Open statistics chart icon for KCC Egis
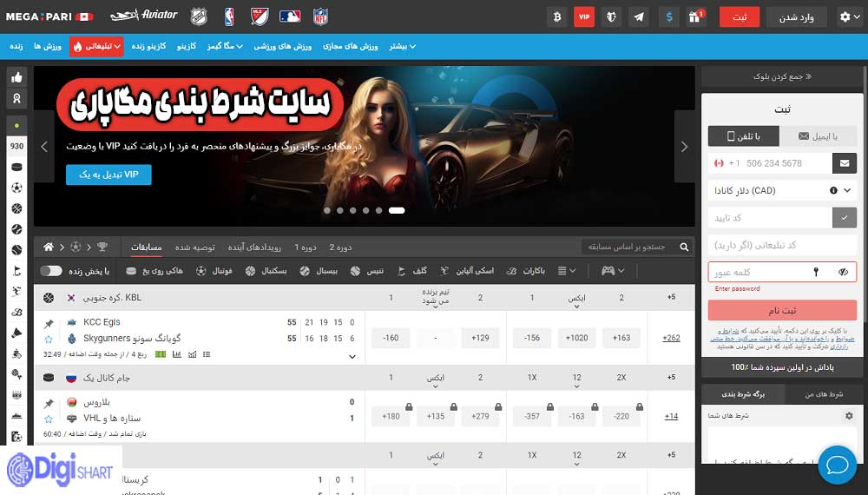This screenshot has height=495, width=868. pos(176,354)
